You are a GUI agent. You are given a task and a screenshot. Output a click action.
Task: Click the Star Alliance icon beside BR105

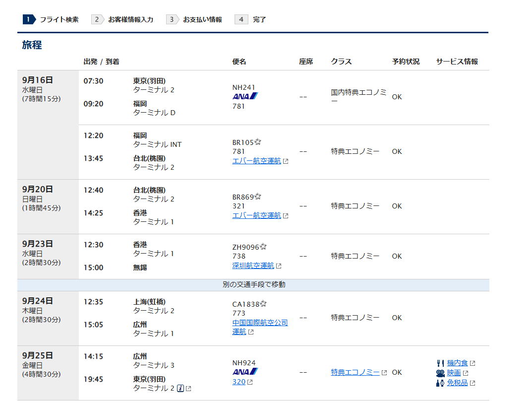(x=258, y=142)
